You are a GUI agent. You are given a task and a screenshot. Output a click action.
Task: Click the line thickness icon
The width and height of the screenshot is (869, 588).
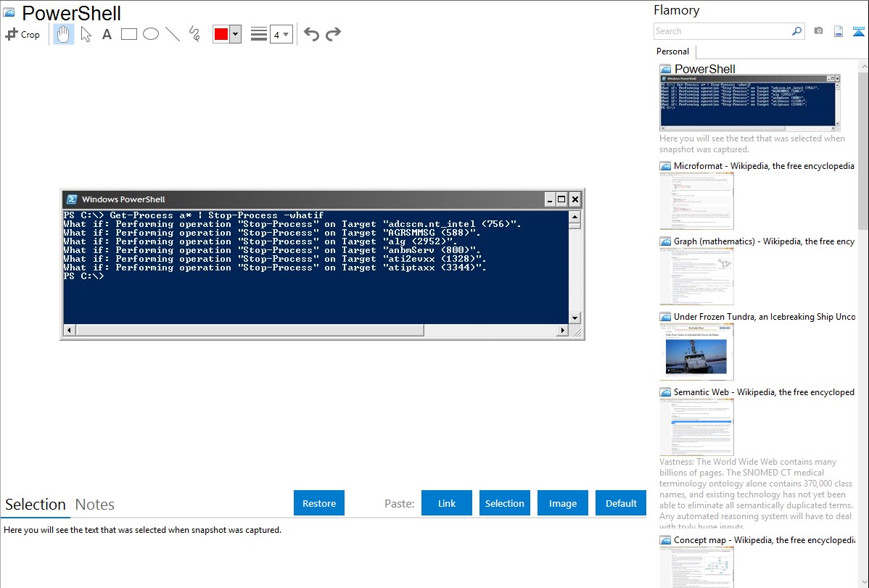tap(258, 34)
